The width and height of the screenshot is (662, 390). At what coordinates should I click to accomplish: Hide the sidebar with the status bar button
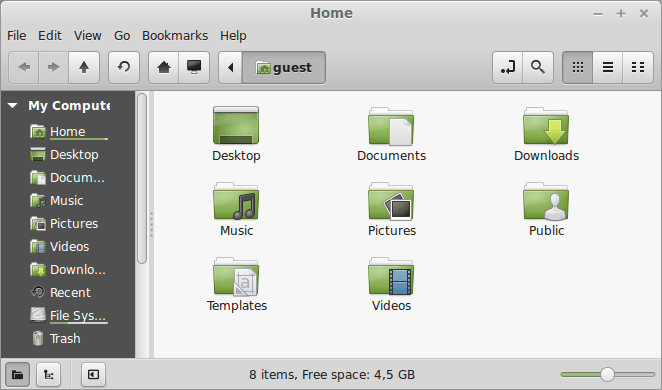(93, 374)
